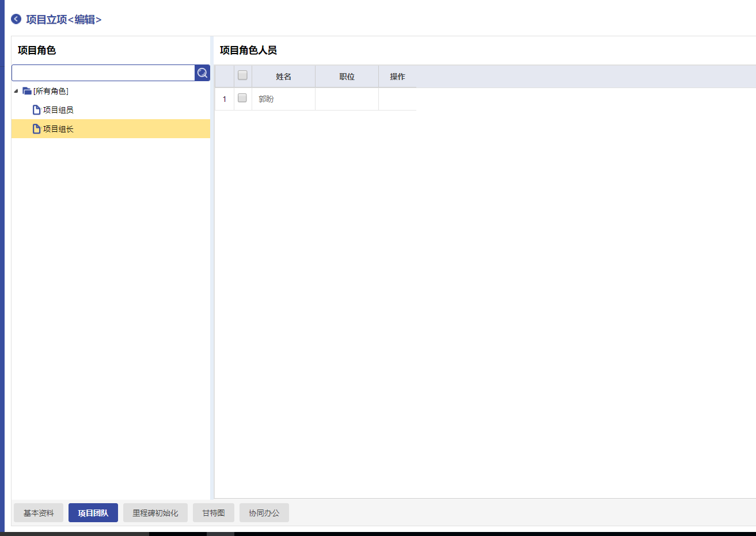Click the back arrow beside 项目立项<编辑>
This screenshot has height=536, width=756.
coord(16,19)
